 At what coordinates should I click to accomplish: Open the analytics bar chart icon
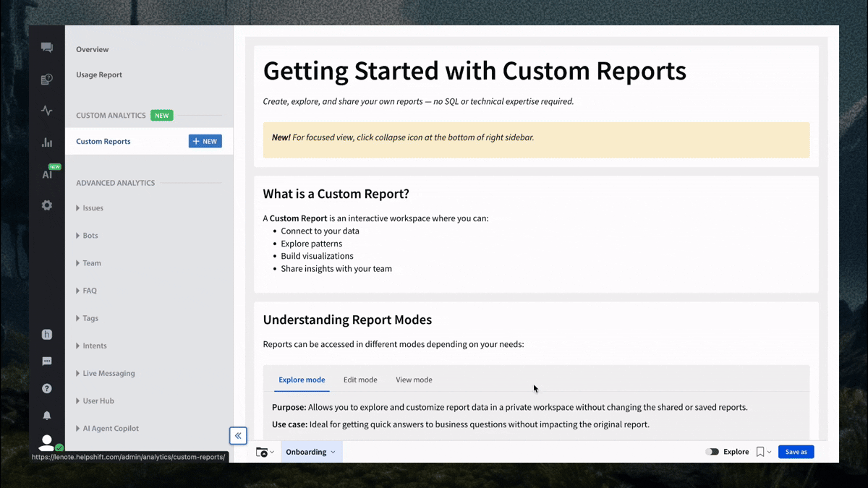point(47,142)
